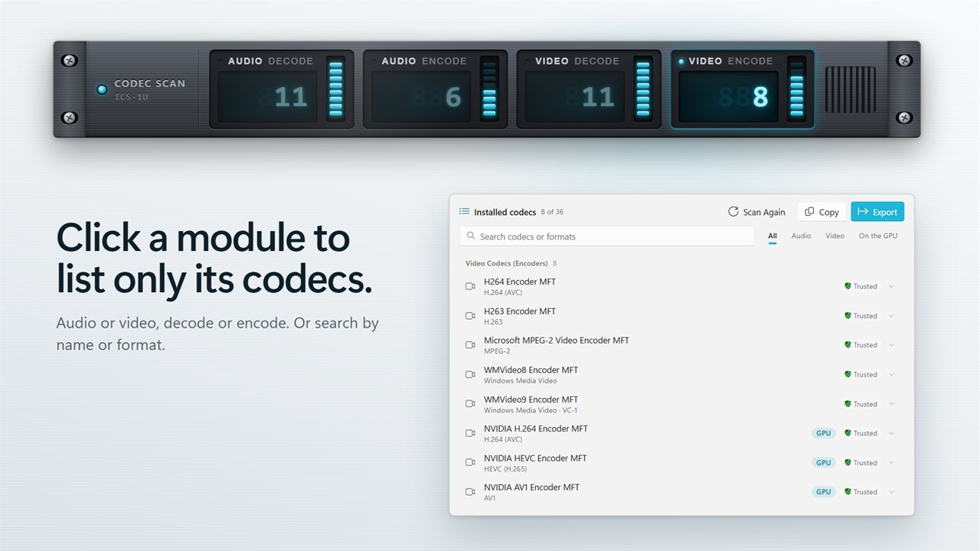Select the Audio Decode module
Viewport: 980px width, 551px height.
point(282,90)
